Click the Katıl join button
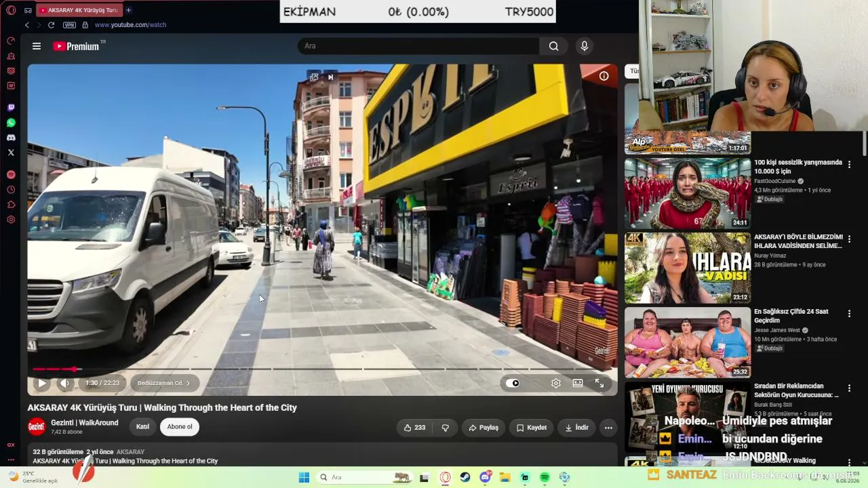The width and height of the screenshot is (868, 488). (142, 427)
